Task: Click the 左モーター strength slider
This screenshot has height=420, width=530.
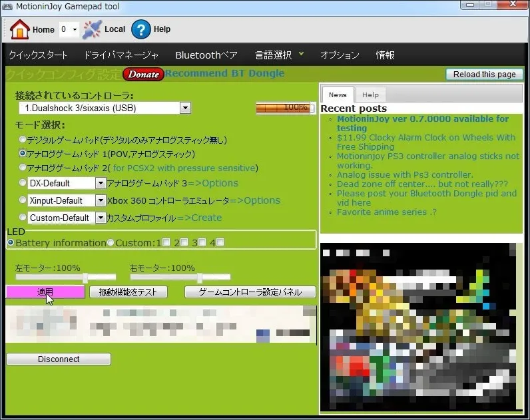Action: (65, 277)
